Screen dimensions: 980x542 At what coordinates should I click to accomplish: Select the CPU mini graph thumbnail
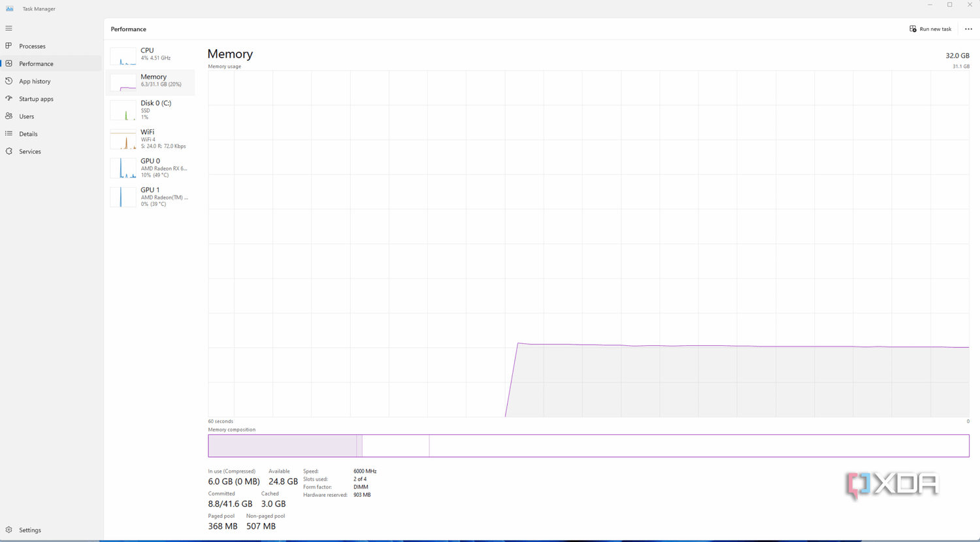(123, 56)
